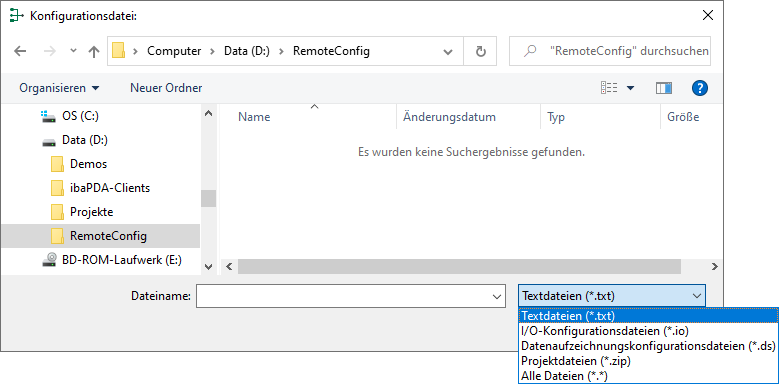
Task: Select the ibaPDA-Clients folder
Action: click(100, 188)
